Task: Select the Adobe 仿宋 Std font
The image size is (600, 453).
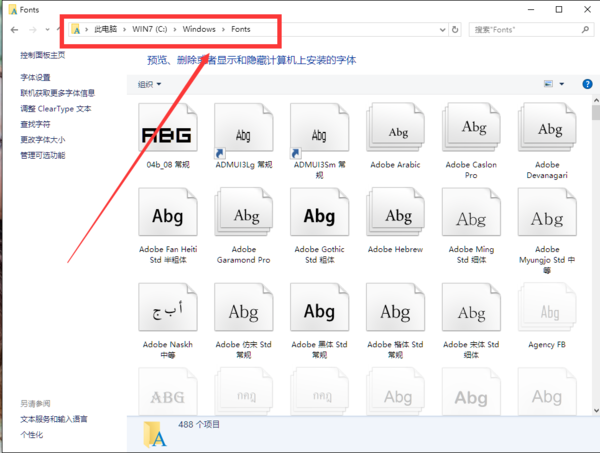Action: point(244,307)
